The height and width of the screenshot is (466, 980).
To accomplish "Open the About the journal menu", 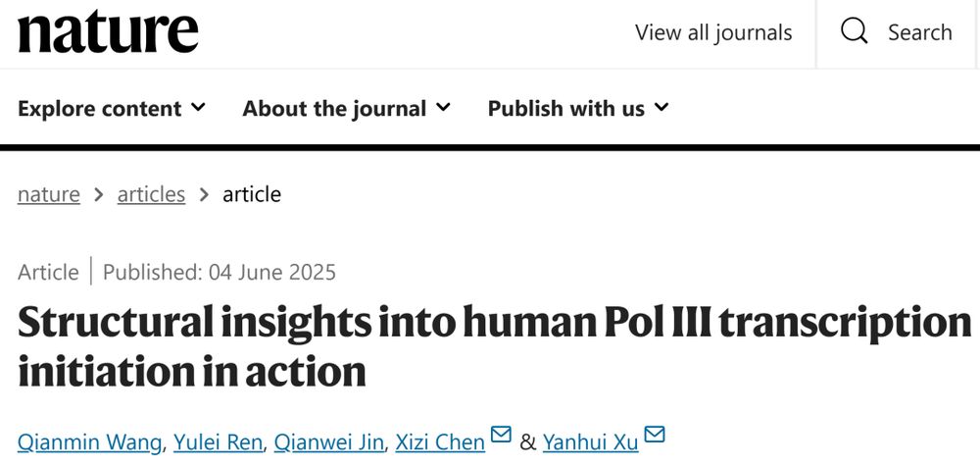I will [x=334, y=108].
